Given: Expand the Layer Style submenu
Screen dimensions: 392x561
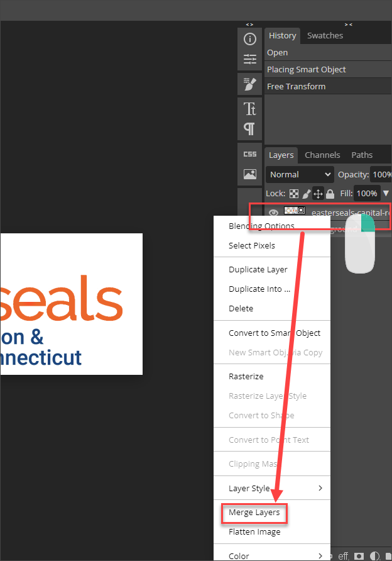Looking at the screenshot, I should pyautogui.click(x=272, y=489).
